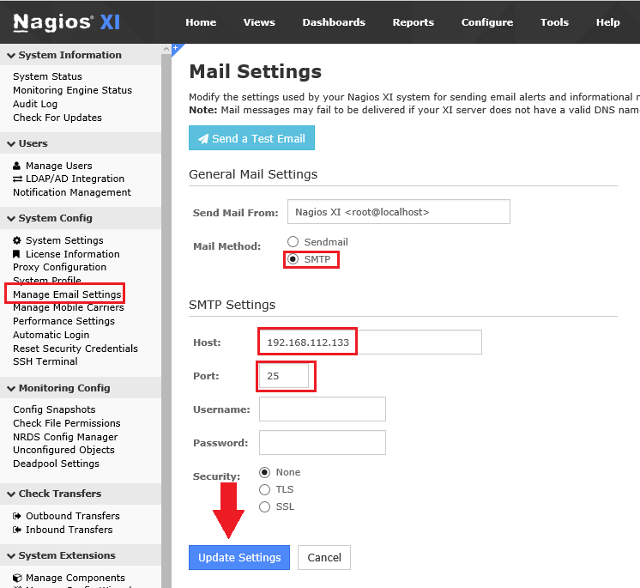
Task: Click the Send Mail From field
Action: coord(398,212)
